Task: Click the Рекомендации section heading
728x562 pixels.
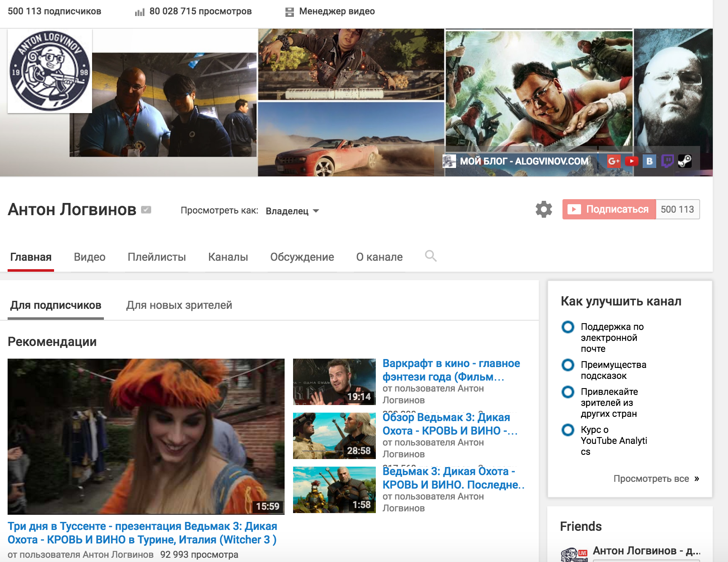Action: (x=52, y=341)
